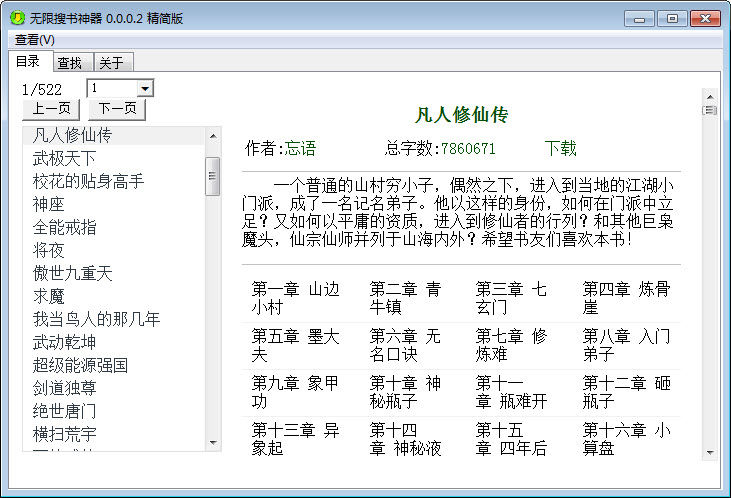The height and width of the screenshot is (498, 731).
Task: Click the 凡人修仙传 book title heading
Action: click(461, 114)
